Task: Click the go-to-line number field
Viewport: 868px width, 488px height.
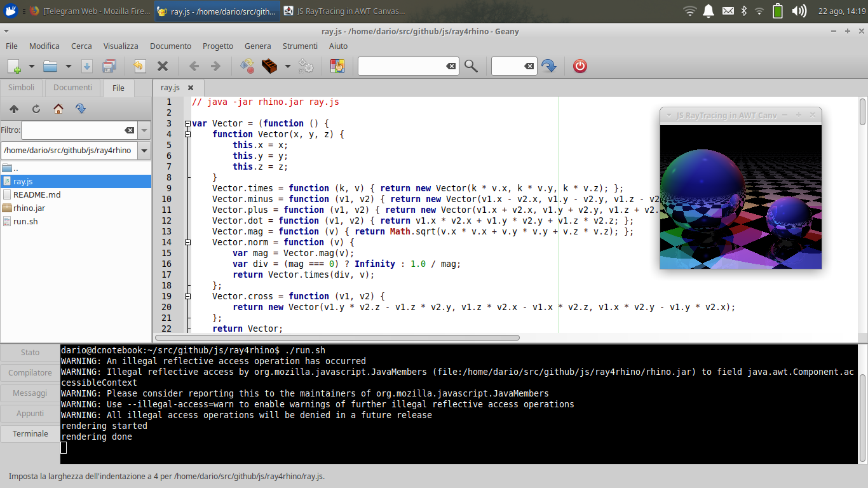Action: 507,66
